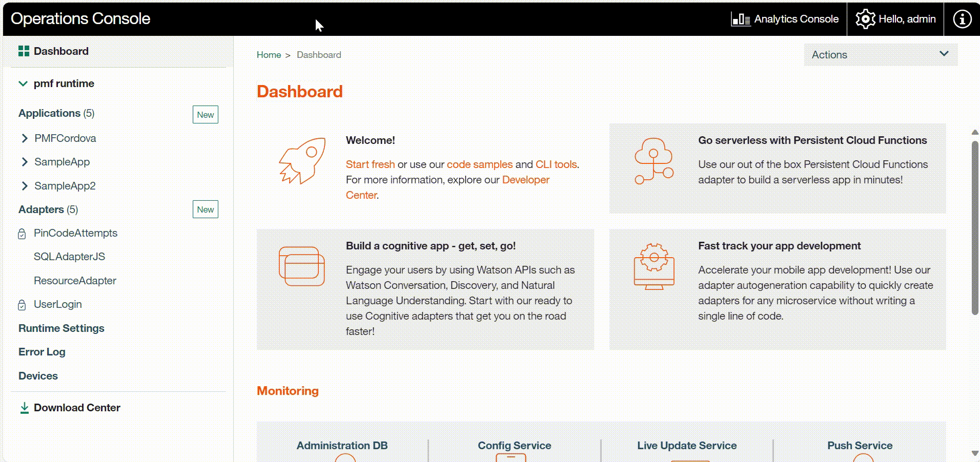Click New button next to Applications

coord(205,115)
